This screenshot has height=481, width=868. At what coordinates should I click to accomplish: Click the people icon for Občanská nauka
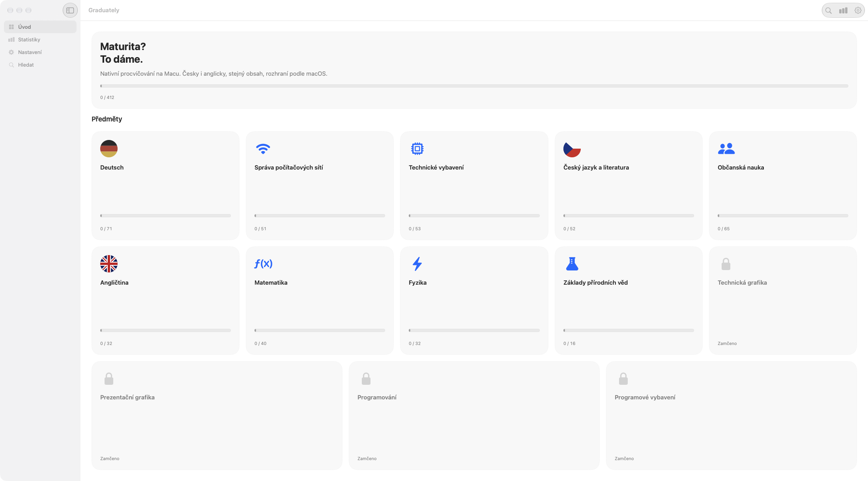click(726, 149)
